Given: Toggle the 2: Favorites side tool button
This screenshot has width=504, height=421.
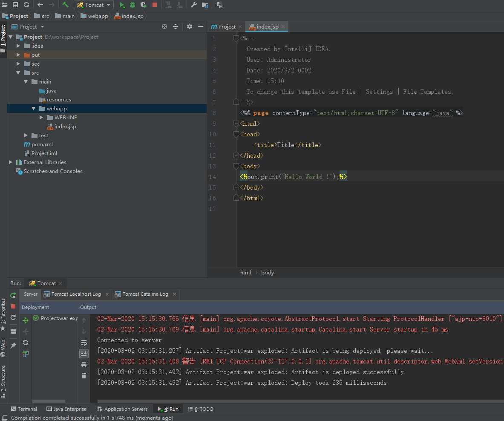Looking at the screenshot, I should pos(3,314).
